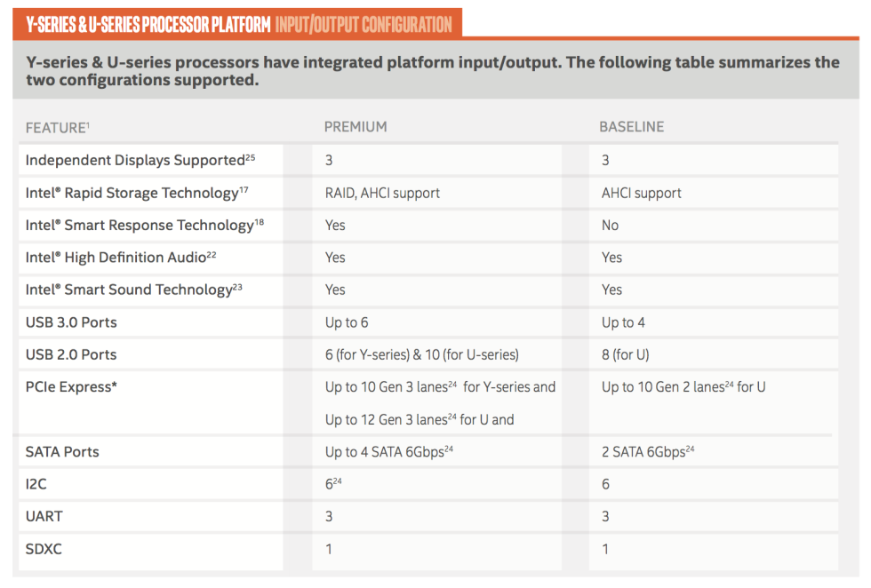Select the FEATURE column header
Viewport: 871px width, 588px height.
[x=57, y=128]
